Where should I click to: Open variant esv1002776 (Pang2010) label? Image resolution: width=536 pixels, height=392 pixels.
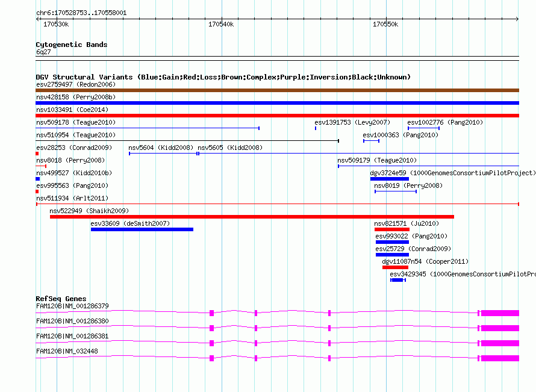tap(445, 122)
